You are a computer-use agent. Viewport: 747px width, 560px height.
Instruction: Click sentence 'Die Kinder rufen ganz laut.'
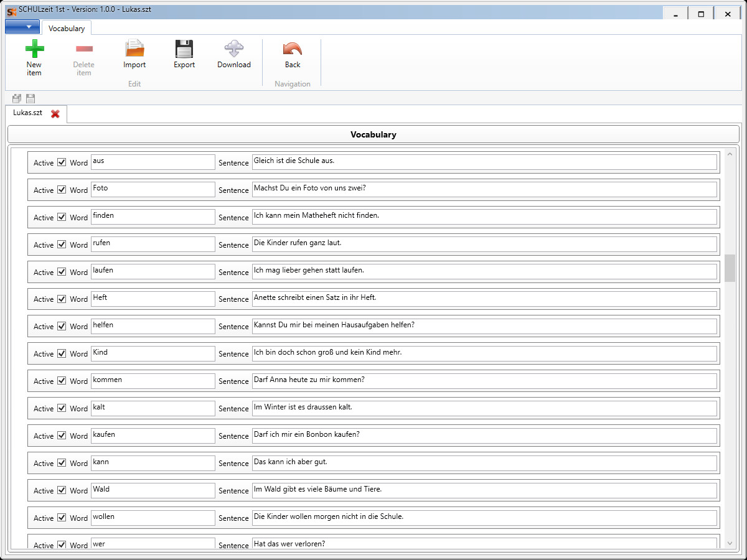484,245
